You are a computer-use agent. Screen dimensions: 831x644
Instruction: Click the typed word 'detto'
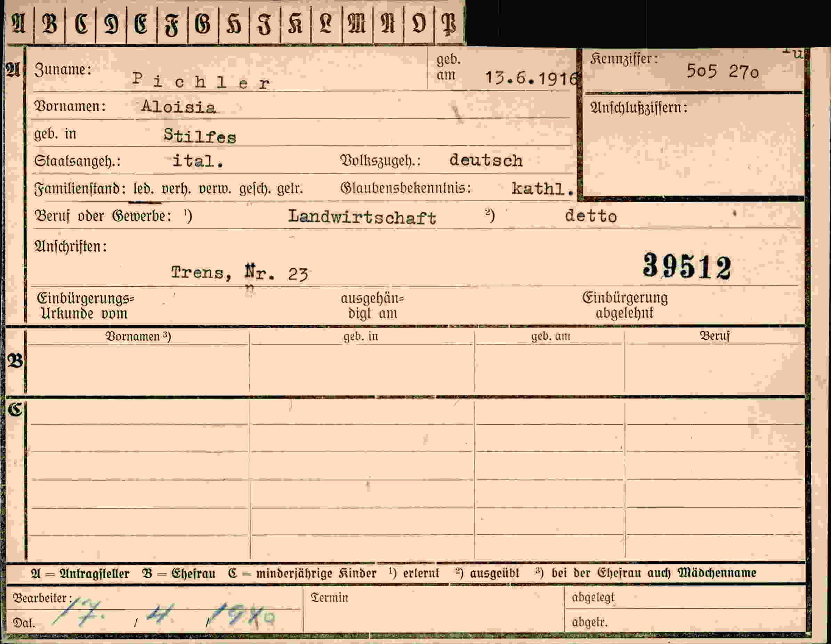(591, 216)
